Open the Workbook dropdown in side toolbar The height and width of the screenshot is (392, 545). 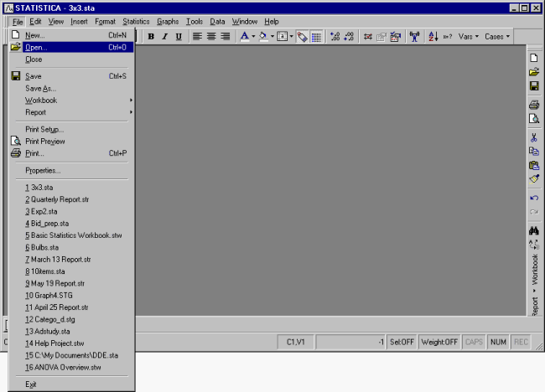(x=535, y=273)
